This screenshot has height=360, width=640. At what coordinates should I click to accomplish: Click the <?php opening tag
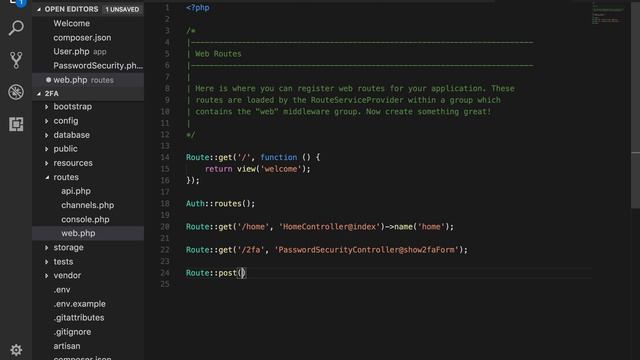198,7
